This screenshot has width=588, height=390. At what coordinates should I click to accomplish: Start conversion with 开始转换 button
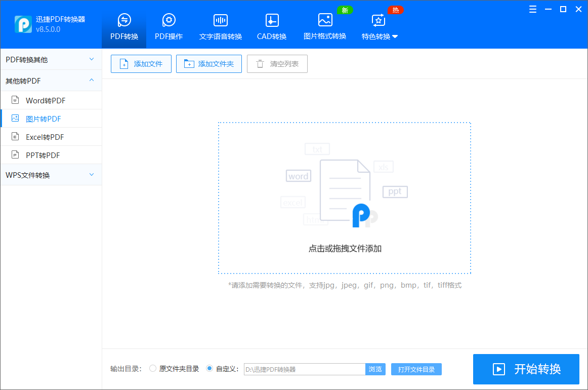coord(526,369)
